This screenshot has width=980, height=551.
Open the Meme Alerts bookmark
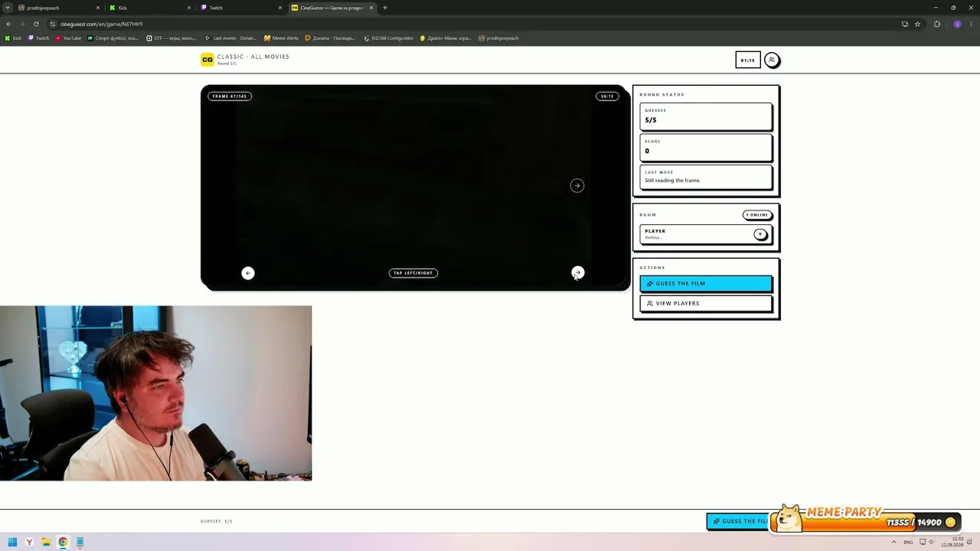pyautogui.click(x=281, y=38)
